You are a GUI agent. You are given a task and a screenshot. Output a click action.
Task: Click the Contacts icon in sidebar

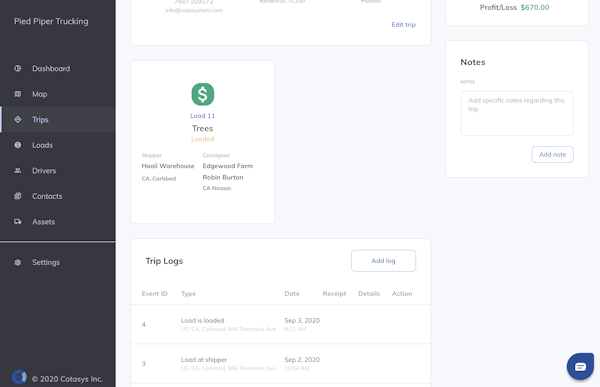(x=18, y=196)
